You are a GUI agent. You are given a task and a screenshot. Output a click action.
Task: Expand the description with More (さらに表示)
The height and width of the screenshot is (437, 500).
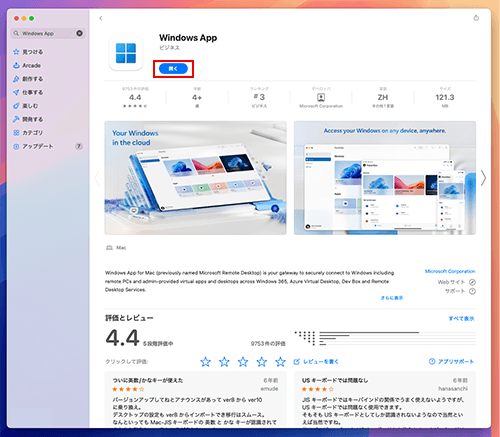(392, 298)
